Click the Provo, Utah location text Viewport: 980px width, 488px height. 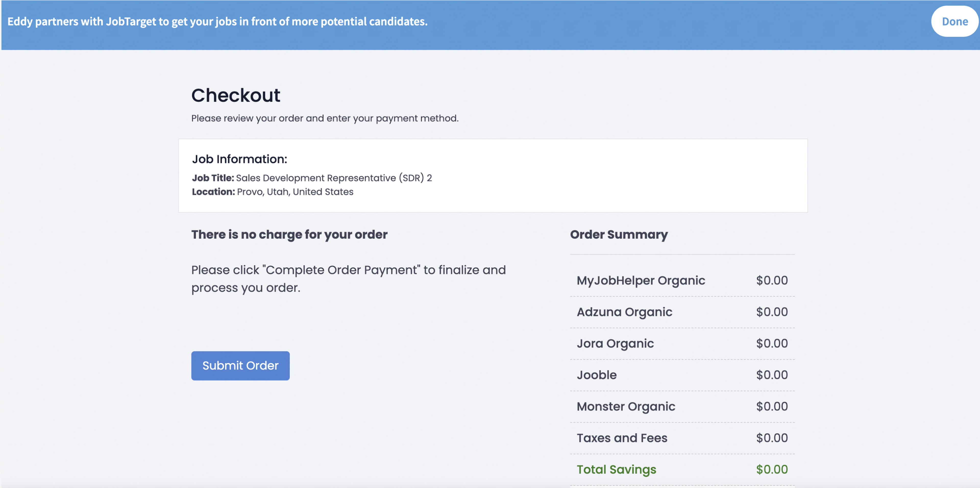click(x=295, y=192)
